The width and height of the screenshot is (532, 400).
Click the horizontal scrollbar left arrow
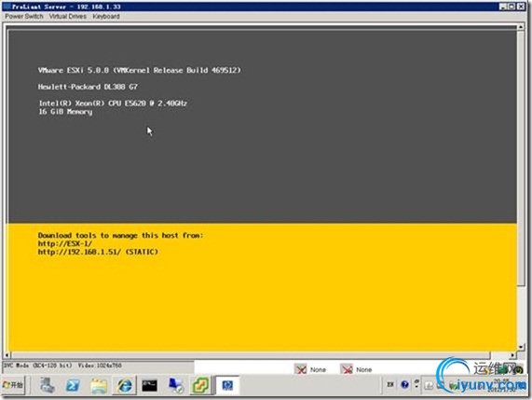coord(7,355)
